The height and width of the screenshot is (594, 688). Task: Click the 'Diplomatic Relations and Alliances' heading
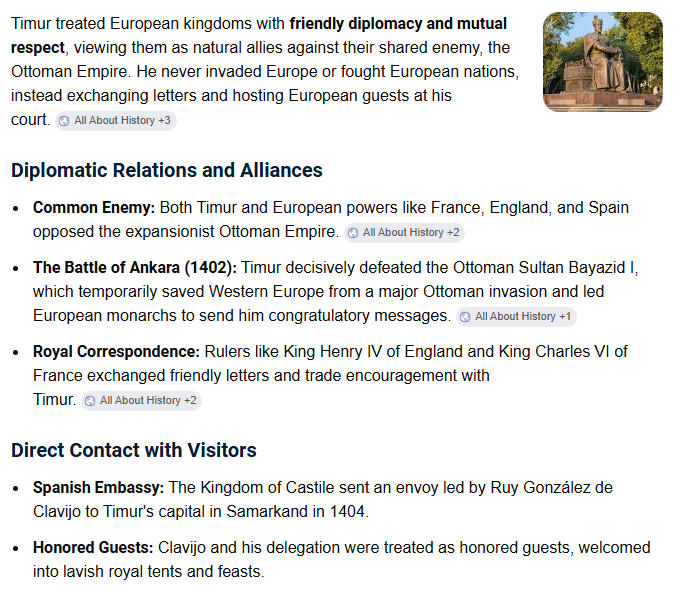point(167,170)
